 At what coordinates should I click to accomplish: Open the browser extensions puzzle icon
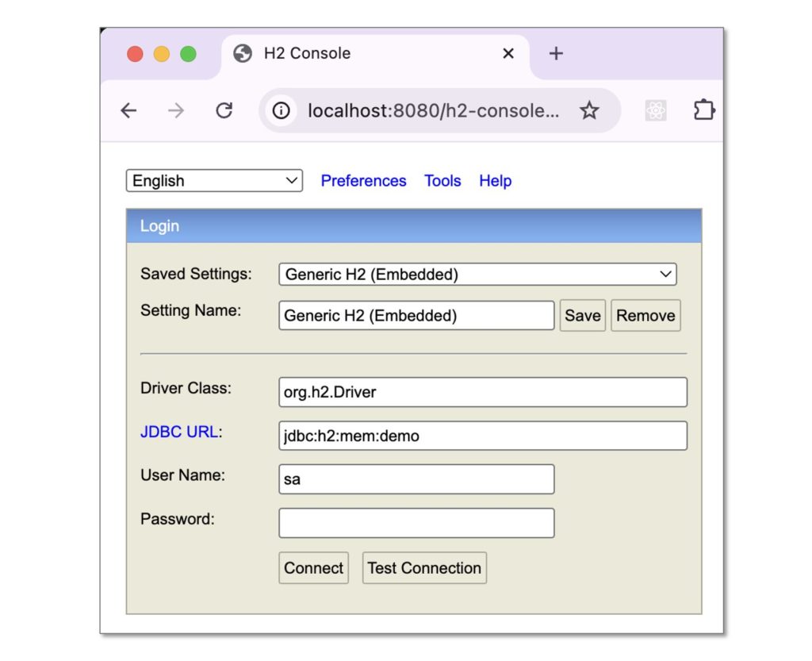[x=703, y=110]
